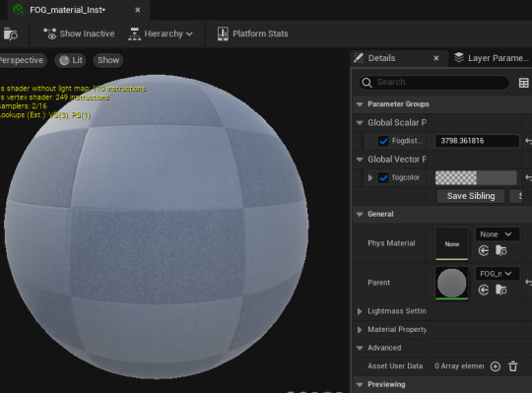Image resolution: width=532 pixels, height=393 pixels.
Task: Expand Material Property Overrides section
Action: 360,330
